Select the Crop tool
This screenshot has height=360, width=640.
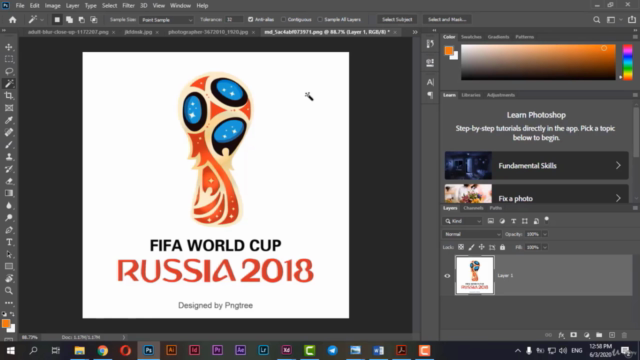[x=9, y=96]
